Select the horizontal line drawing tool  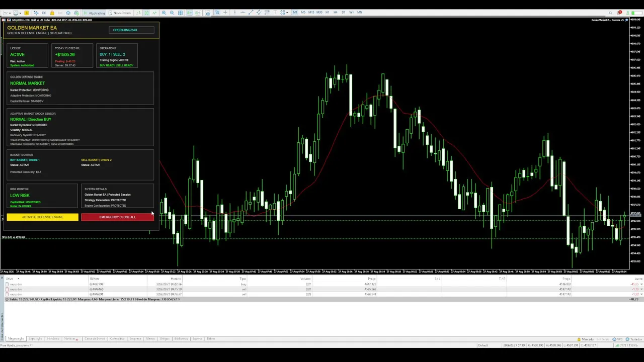(243, 13)
